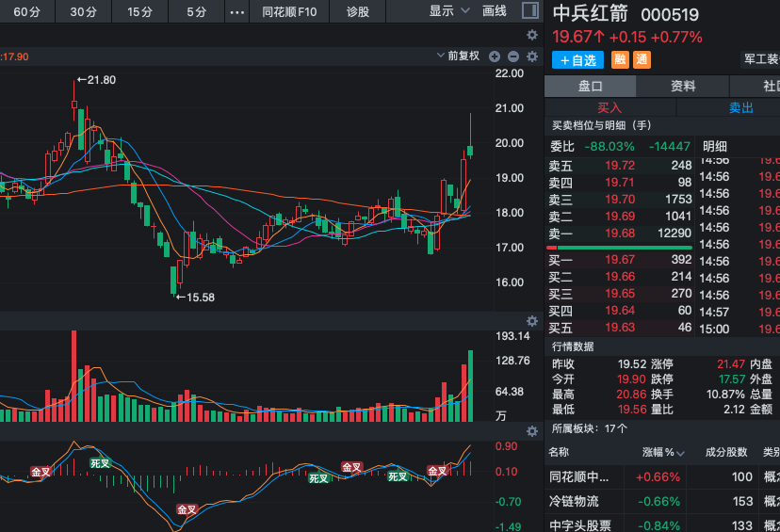The height and width of the screenshot is (532, 780).
Task: Click 金叉 marker at MACD bottom
Action: pos(187,509)
